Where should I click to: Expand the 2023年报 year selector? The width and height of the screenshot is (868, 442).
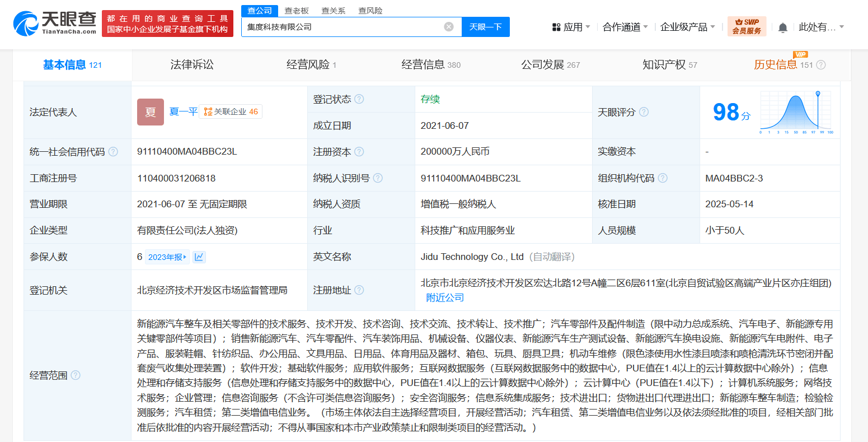[167, 257]
